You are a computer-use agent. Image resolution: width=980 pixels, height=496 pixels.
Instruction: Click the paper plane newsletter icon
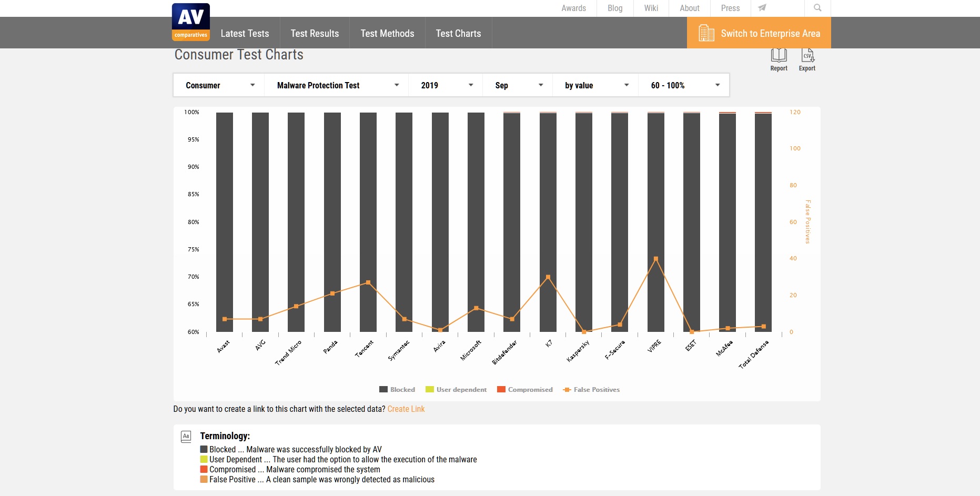[x=762, y=8]
